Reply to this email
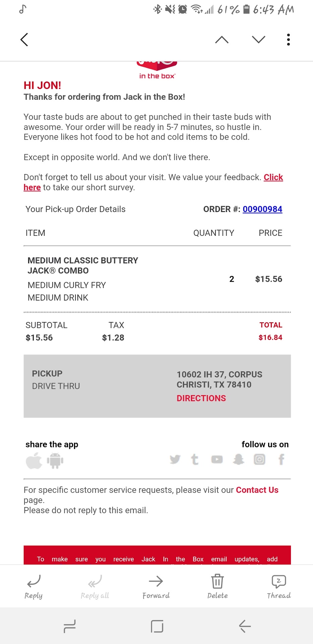This screenshot has width=313, height=644. [34, 586]
